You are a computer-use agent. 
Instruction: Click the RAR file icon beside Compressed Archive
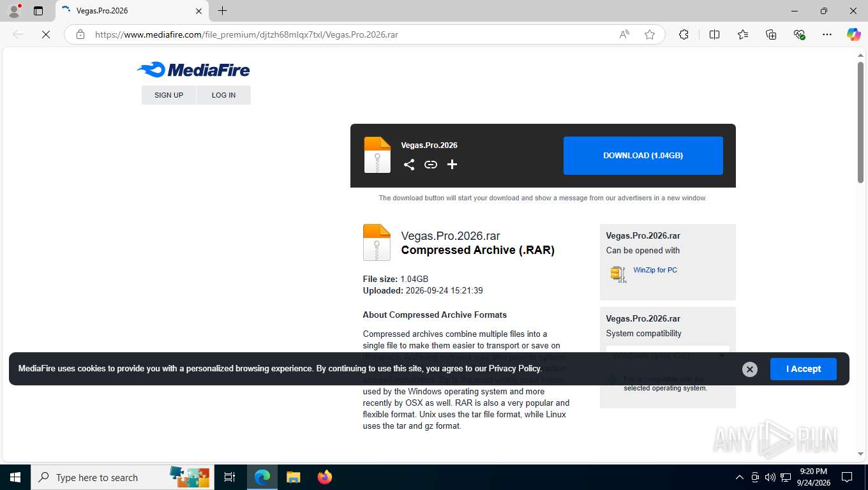tap(377, 242)
